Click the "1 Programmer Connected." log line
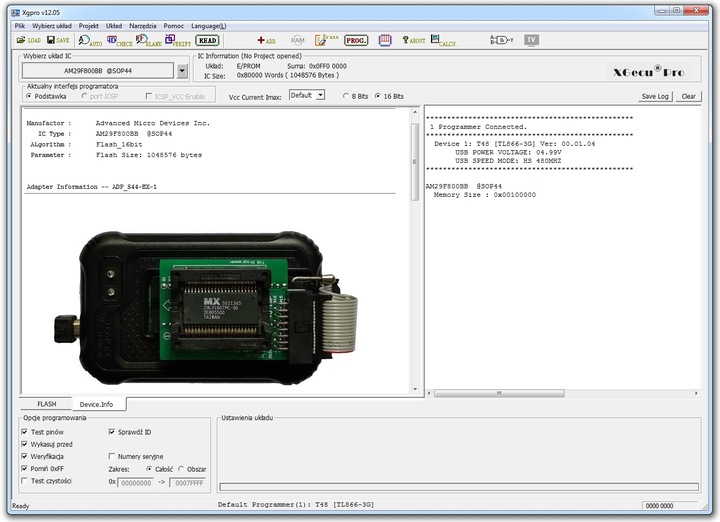Image resolution: width=720 pixels, height=522 pixels. tap(478, 127)
